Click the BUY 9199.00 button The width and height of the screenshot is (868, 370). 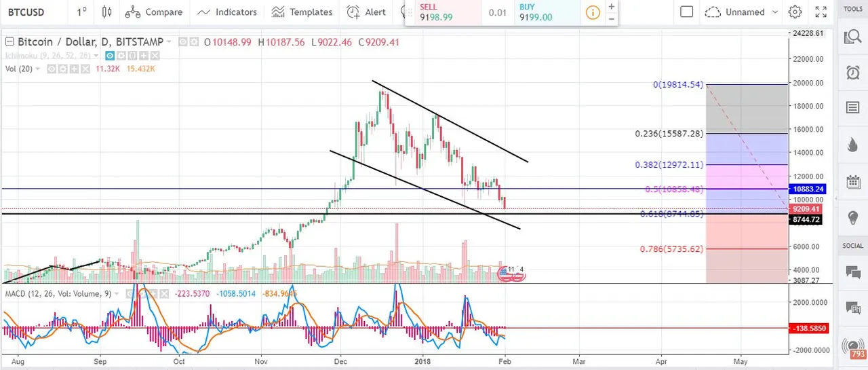(546, 12)
